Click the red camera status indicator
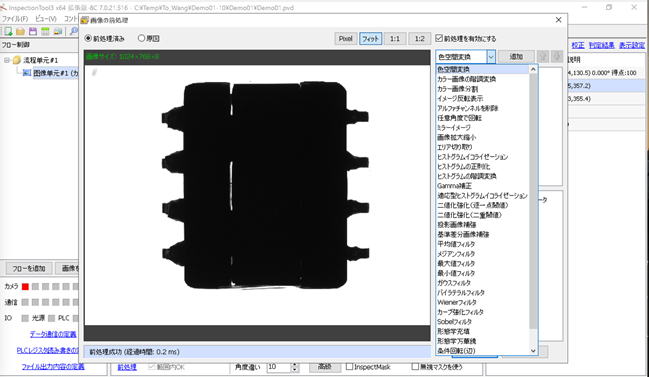 (x=25, y=286)
